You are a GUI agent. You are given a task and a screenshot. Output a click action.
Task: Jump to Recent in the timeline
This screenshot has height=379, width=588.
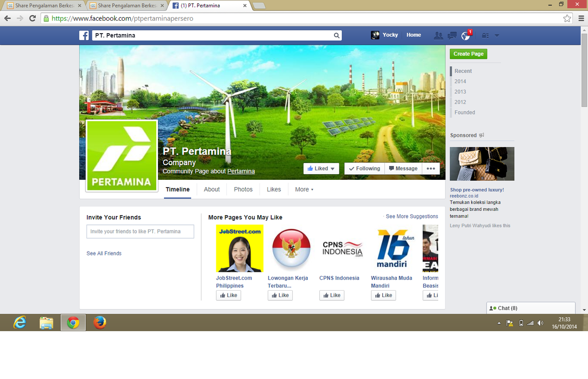[x=463, y=71]
